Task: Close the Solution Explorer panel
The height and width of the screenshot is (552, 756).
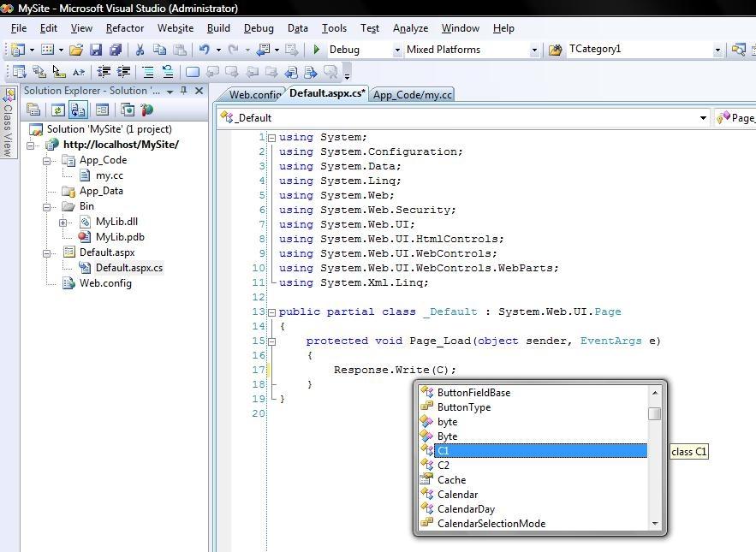Action: (199, 90)
